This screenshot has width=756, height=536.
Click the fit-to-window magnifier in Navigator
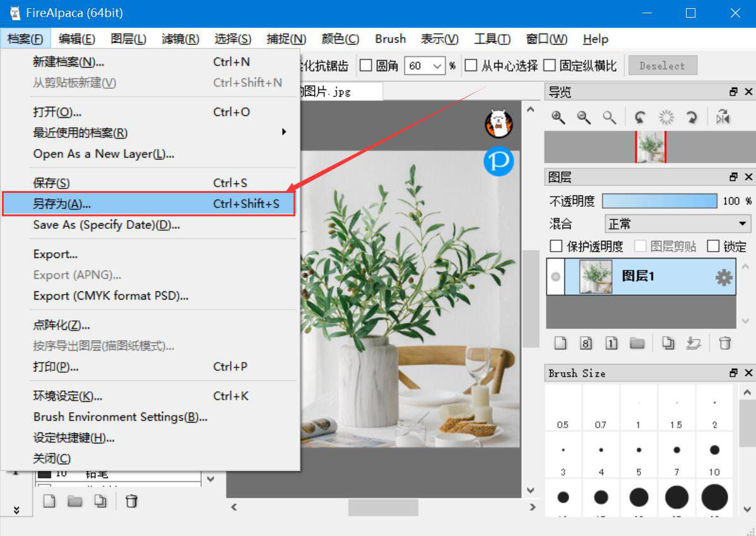tap(609, 117)
